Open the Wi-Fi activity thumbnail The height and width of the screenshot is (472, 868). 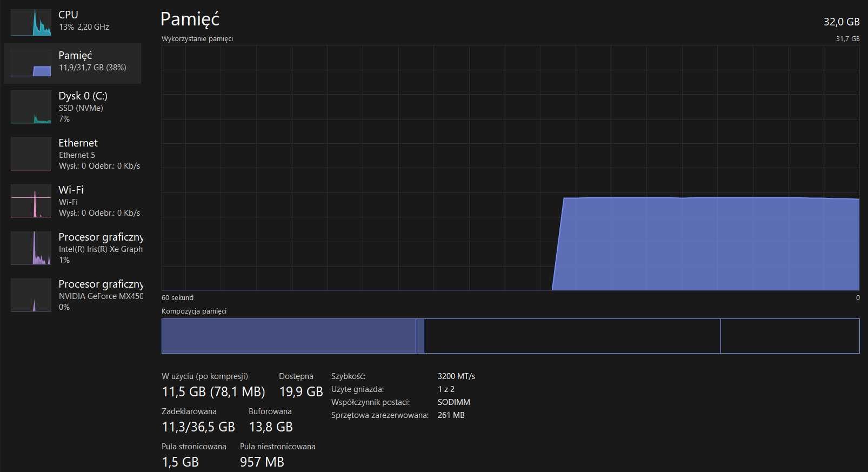point(31,201)
